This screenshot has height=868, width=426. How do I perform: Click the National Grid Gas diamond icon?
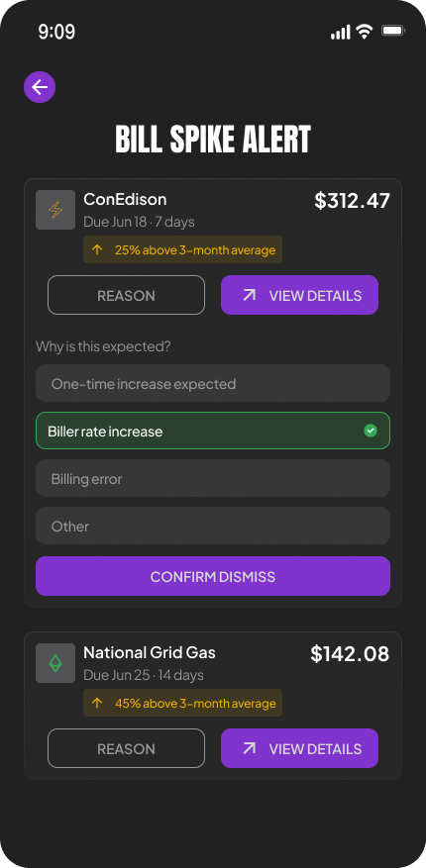tap(55, 662)
